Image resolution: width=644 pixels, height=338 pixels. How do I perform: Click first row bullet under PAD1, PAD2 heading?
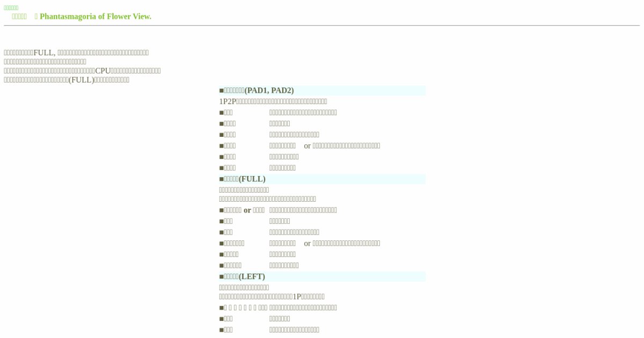tap(221, 113)
